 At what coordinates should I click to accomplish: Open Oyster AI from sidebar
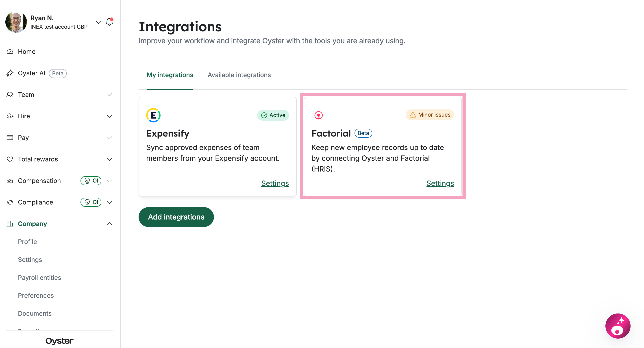(31, 73)
